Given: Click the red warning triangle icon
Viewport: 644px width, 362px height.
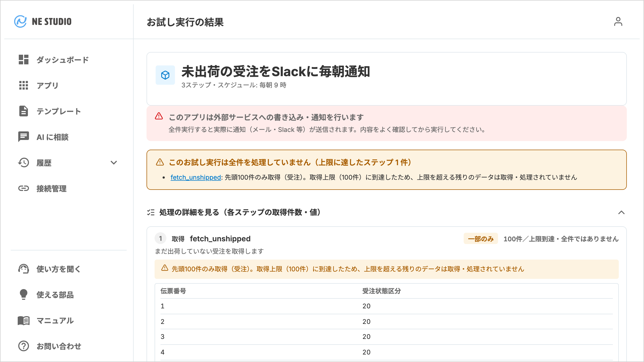Looking at the screenshot, I should [x=159, y=116].
